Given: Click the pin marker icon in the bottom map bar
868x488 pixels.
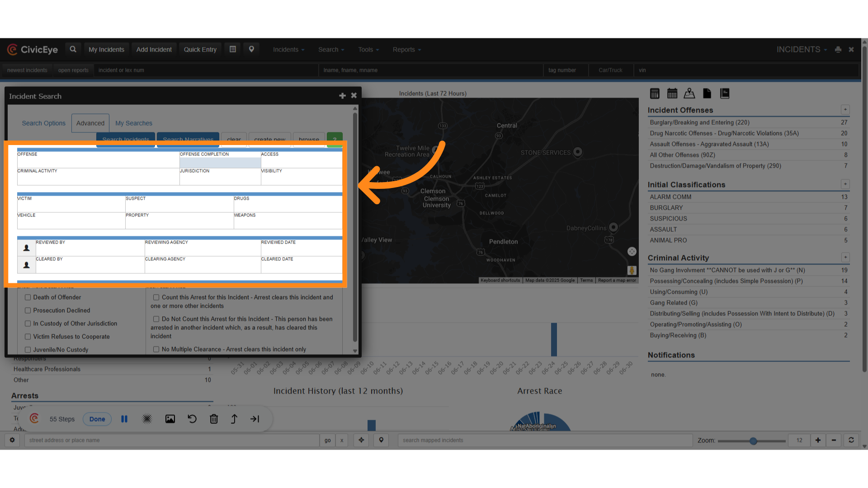Looking at the screenshot, I should (x=381, y=440).
